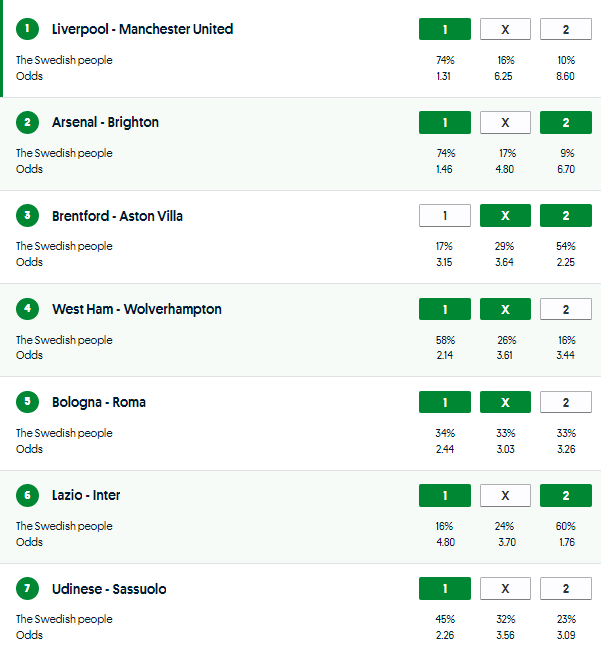Screen dimensions: 601x650
Task: Click the number 3 badge beside Brentford match
Action: coord(27,216)
